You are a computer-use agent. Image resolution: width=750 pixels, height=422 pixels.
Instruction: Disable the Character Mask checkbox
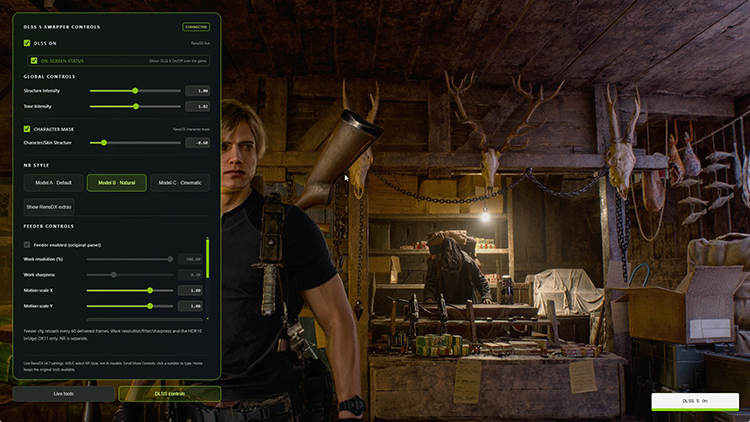(27, 129)
